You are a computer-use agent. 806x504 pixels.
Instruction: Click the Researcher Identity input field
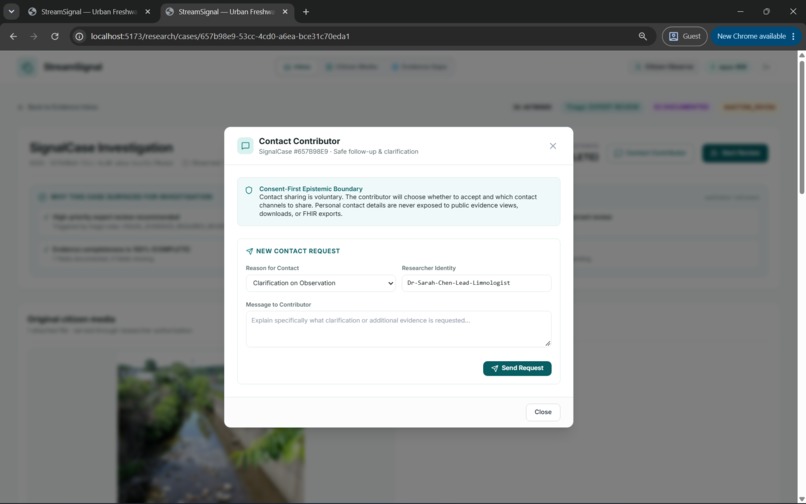[x=477, y=283]
